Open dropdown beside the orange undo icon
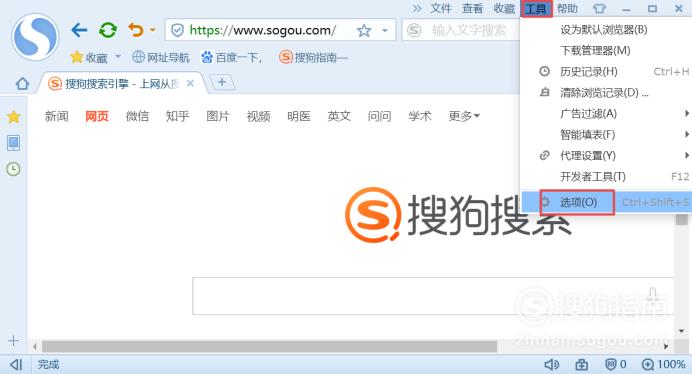Image resolution: width=692 pixels, height=374 pixels. [153, 30]
